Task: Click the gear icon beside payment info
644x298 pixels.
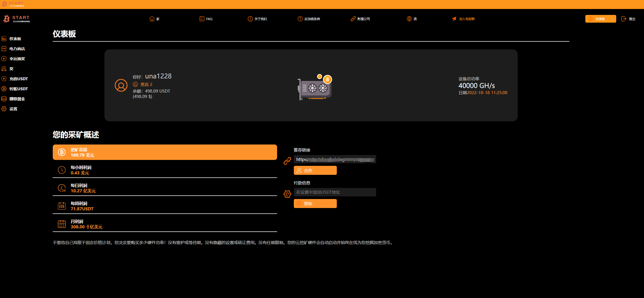Action: tap(287, 194)
